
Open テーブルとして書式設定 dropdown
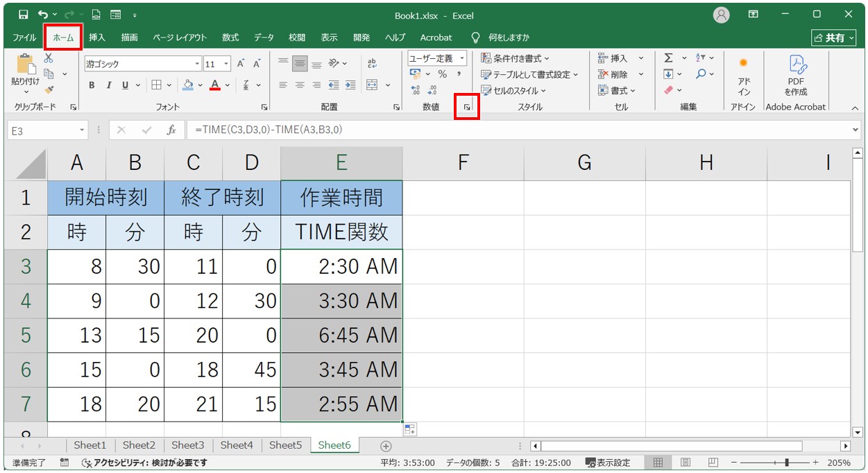pyautogui.click(x=529, y=74)
